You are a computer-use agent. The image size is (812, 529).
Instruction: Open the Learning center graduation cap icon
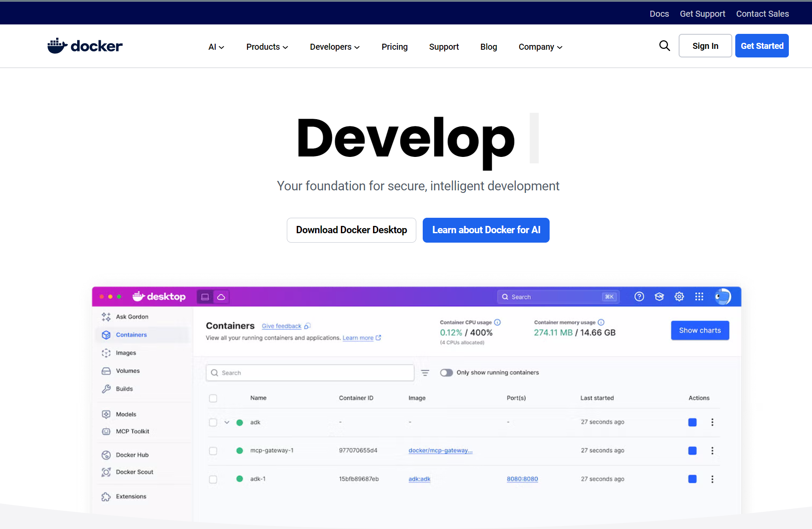point(659,297)
